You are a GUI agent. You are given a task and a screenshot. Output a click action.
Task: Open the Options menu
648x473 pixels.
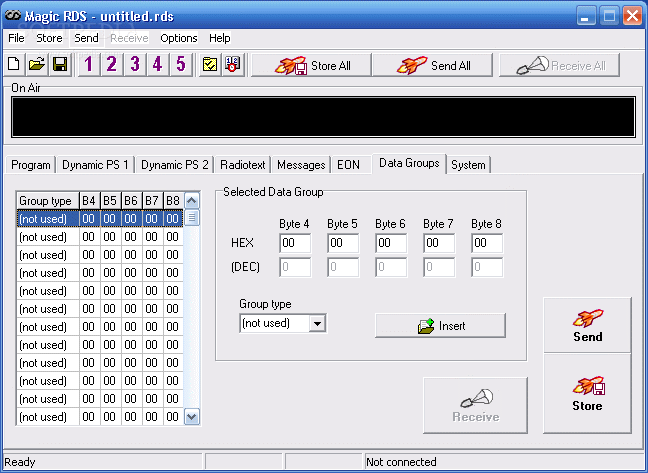click(179, 38)
